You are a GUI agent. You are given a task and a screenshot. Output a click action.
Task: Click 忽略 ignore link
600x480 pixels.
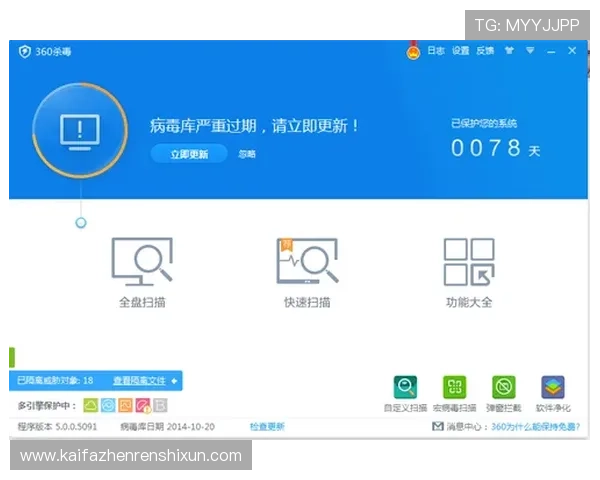tap(247, 154)
